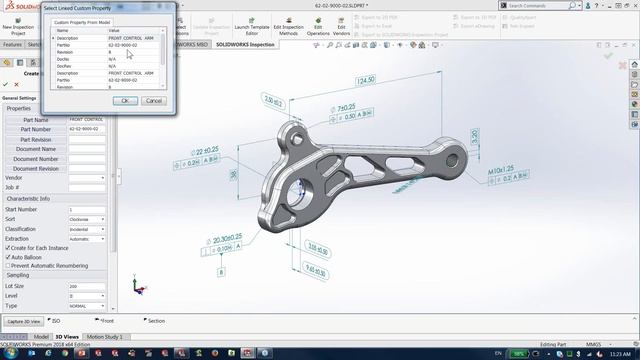Click the Internet Explorer taskbar icon
This screenshot has width=640, height=360.
48,353
